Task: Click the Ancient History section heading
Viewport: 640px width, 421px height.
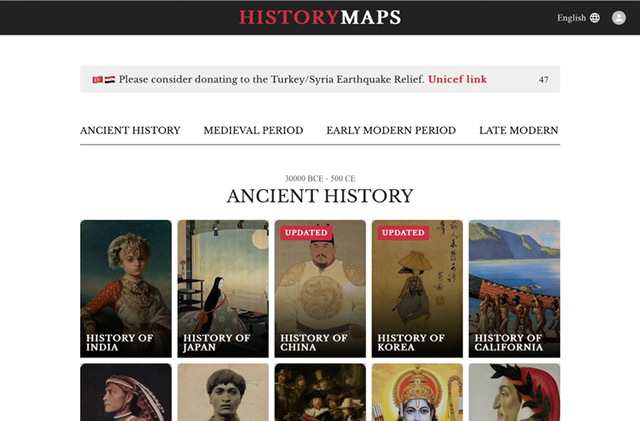Action: point(320,196)
